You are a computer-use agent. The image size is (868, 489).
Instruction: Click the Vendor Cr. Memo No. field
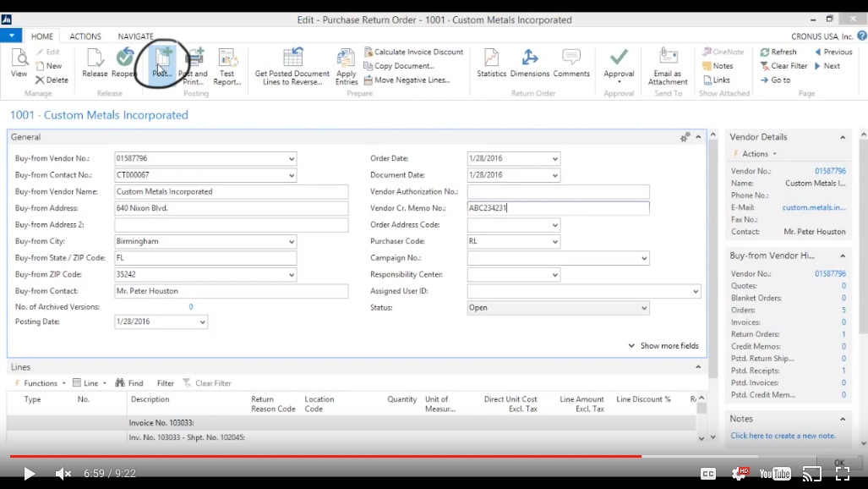(558, 208)
